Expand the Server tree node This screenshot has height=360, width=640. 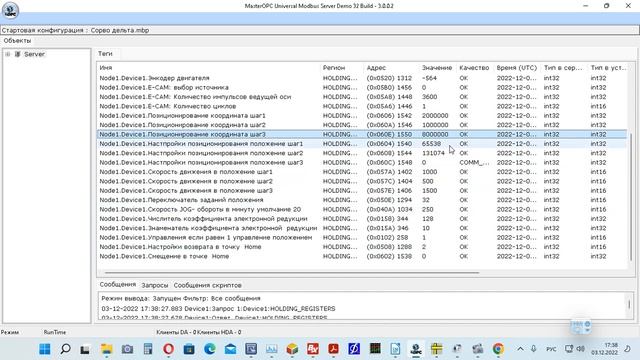coord(7,54)
